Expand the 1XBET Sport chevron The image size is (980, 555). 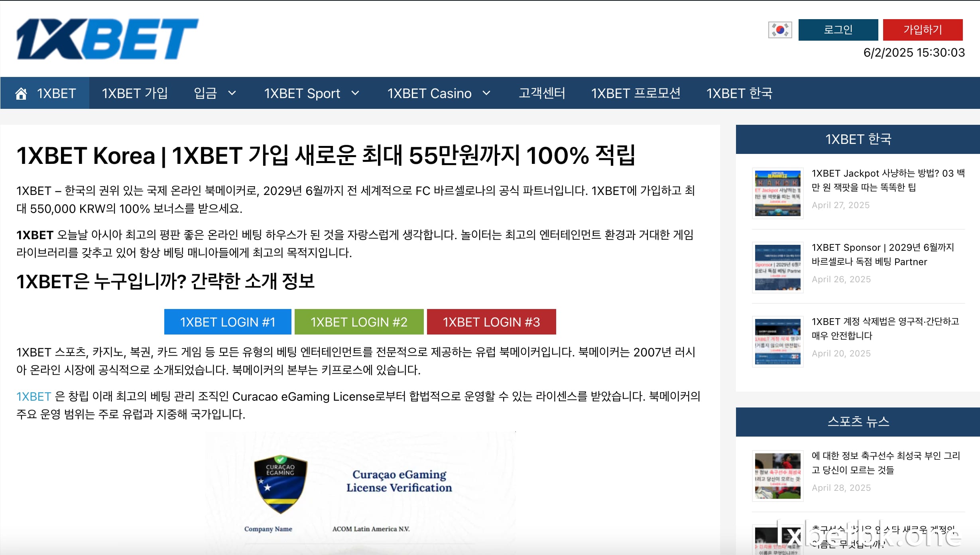(355, 93)
